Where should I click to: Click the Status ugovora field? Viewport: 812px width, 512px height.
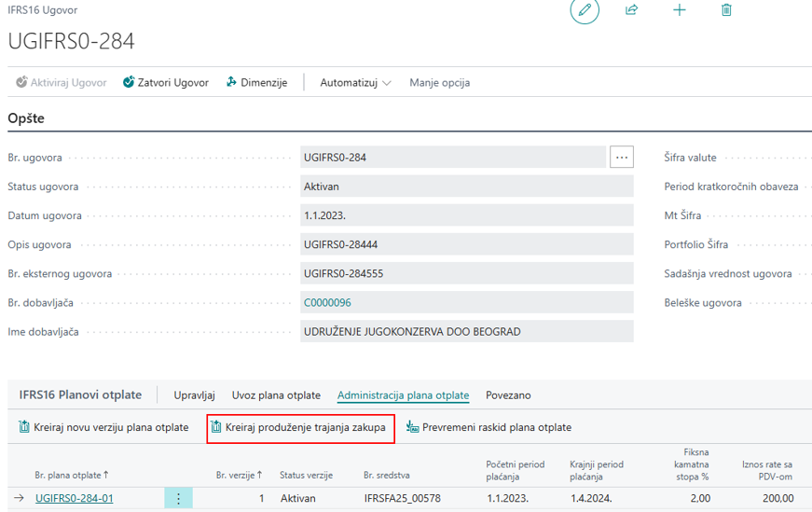pos(466,186)
